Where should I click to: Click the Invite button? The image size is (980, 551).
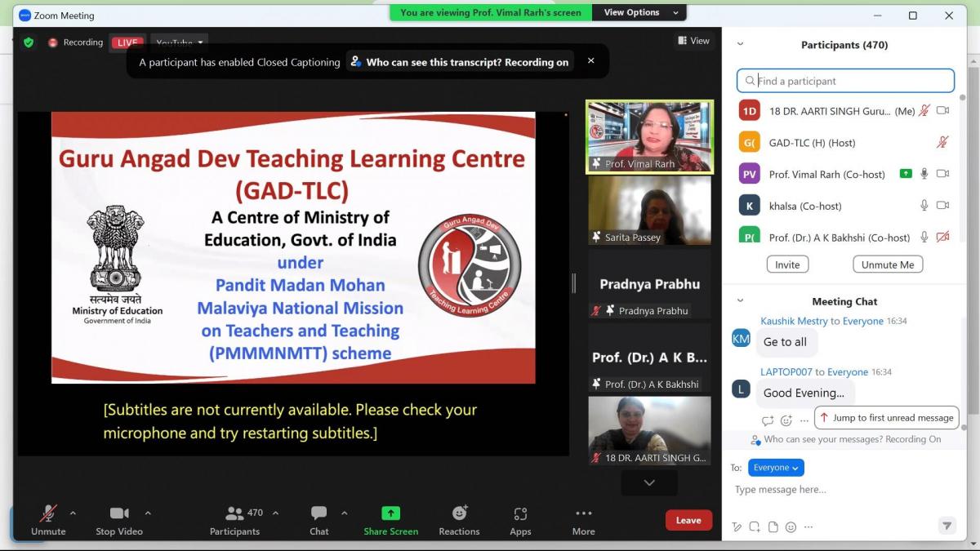click(x=787, y=264)
